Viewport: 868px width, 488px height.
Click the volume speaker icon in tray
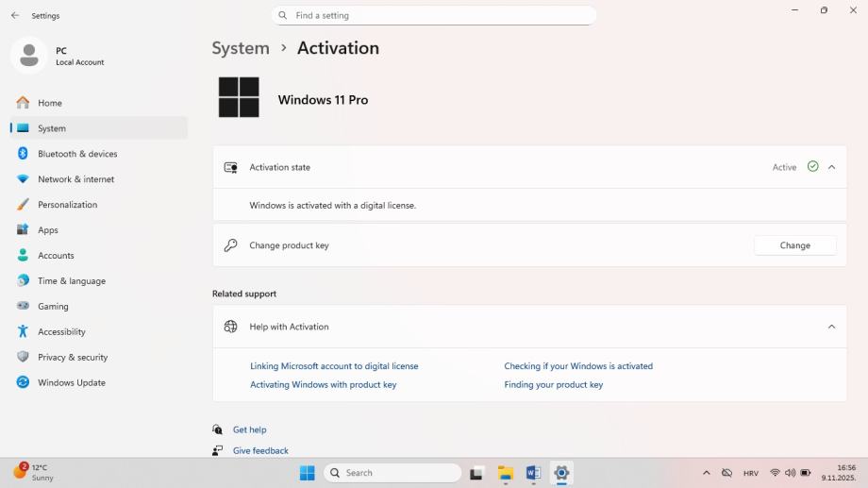click(790, 473)
